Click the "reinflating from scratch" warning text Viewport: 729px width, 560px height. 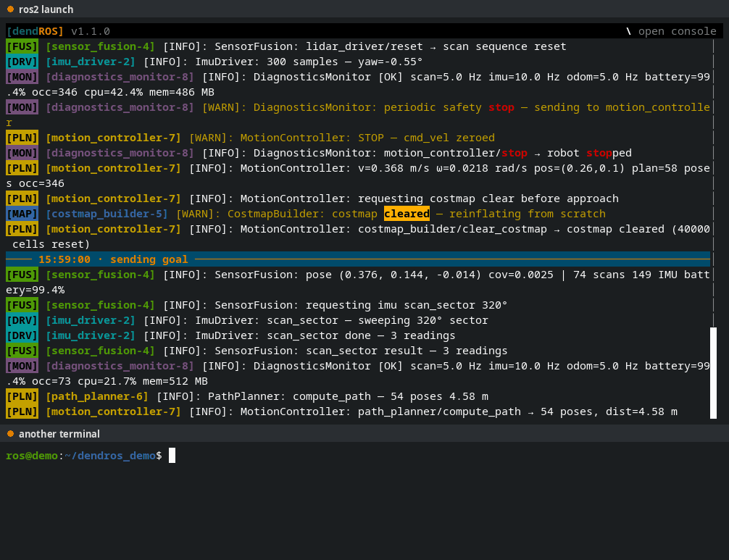(528, 214)
